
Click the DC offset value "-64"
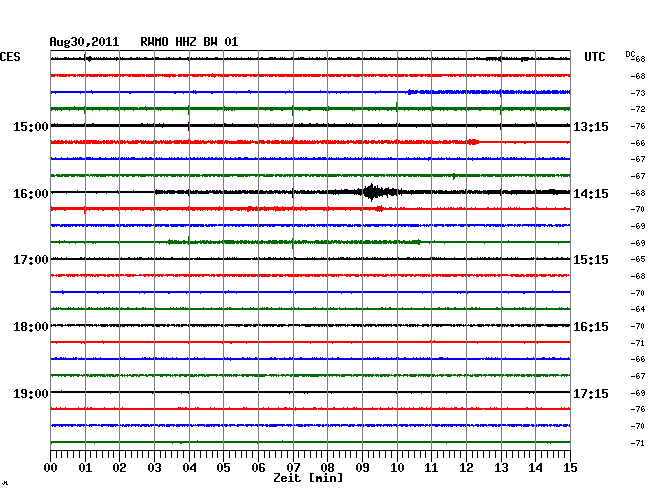[640, 309]
